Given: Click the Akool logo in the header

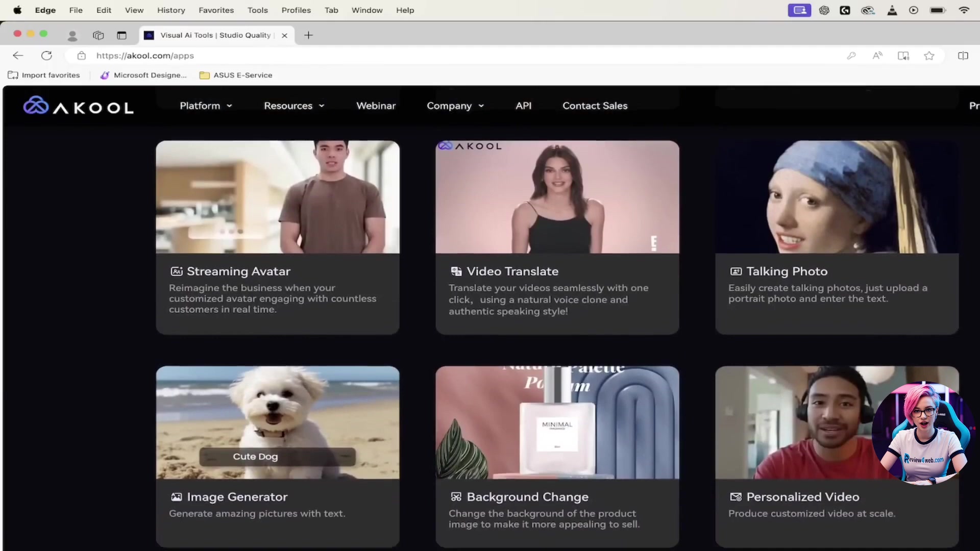Looking at the screenshot, I should [x=78, y=106].
